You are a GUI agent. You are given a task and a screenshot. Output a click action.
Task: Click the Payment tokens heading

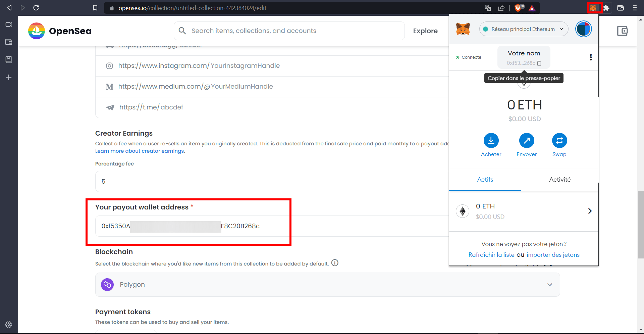coord(123,312)
